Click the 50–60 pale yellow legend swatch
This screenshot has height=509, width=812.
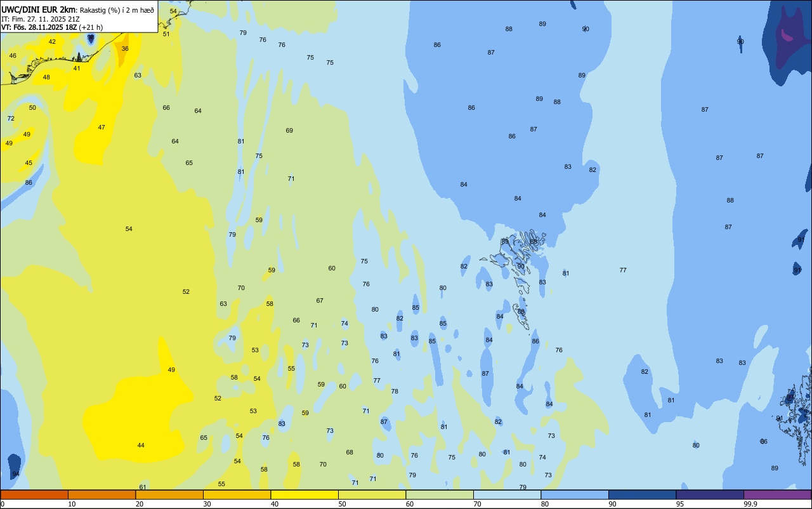pyautogui.click(x=372, y=494)
